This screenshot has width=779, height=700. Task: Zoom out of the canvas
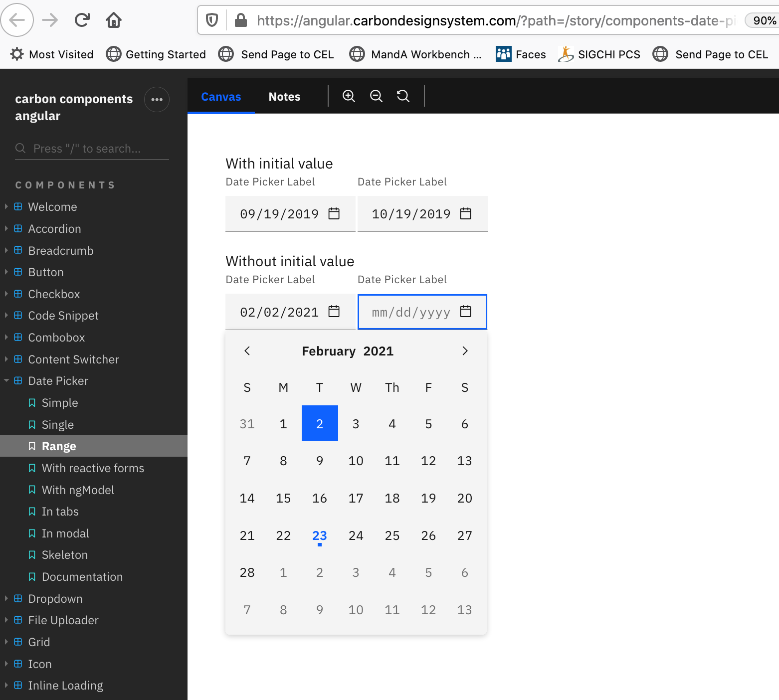point(376,96)
